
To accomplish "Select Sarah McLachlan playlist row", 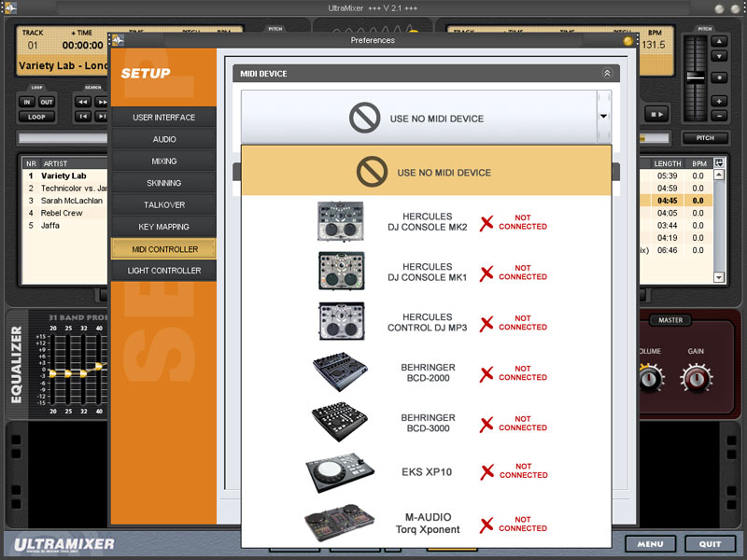I will click(64, 201).
